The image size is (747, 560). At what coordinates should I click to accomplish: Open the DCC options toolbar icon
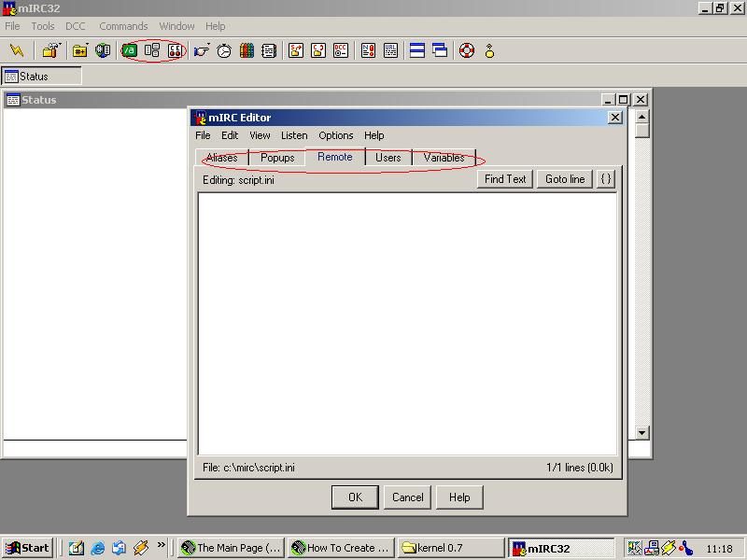341,50
